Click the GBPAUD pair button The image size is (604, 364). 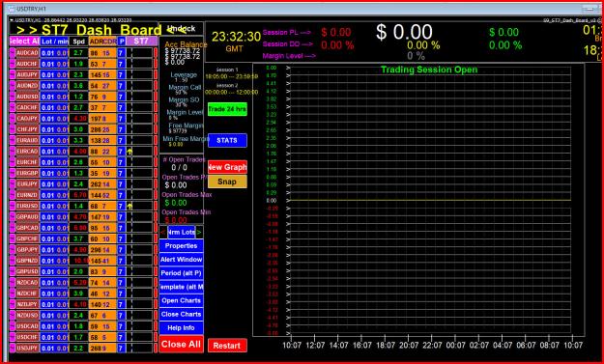[27, 217]
